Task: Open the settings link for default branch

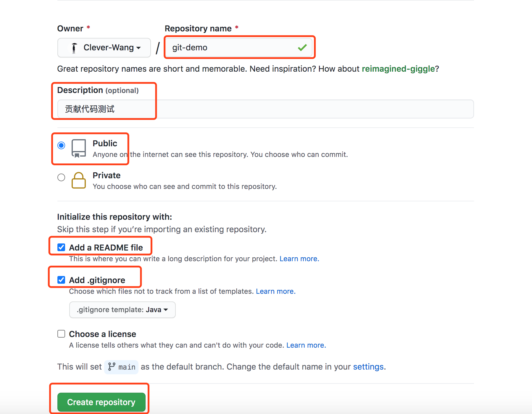Action: point(368,367)
